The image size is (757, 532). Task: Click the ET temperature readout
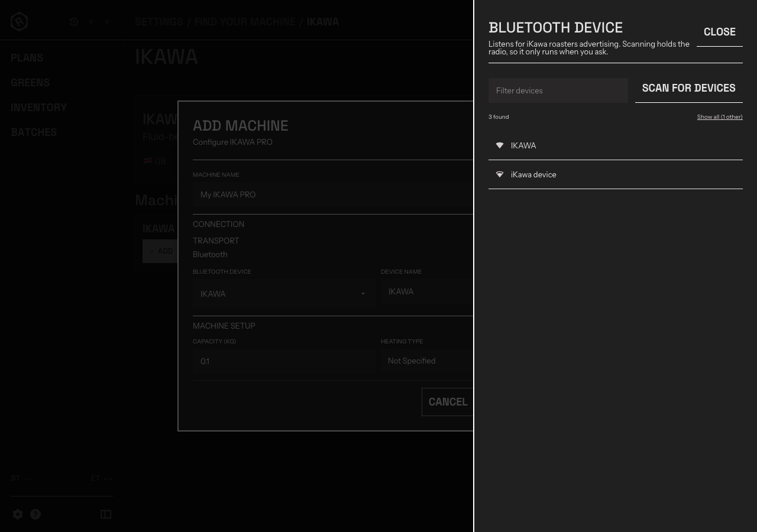tap(102, 478)
